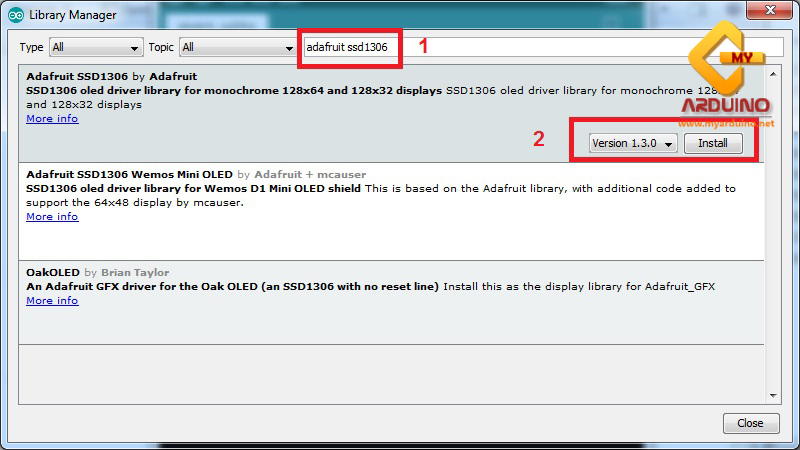
Task: Click the Close button at bottom
Action: (750, 423)
